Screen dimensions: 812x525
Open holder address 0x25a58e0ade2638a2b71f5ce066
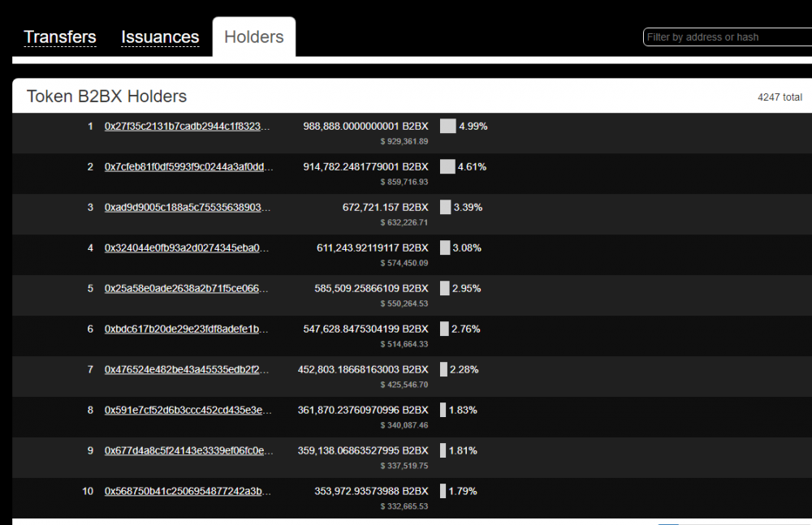tap(187, 288)
